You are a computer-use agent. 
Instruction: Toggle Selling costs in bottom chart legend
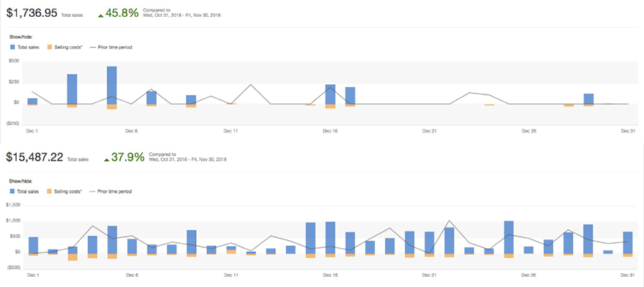(65, 191)
